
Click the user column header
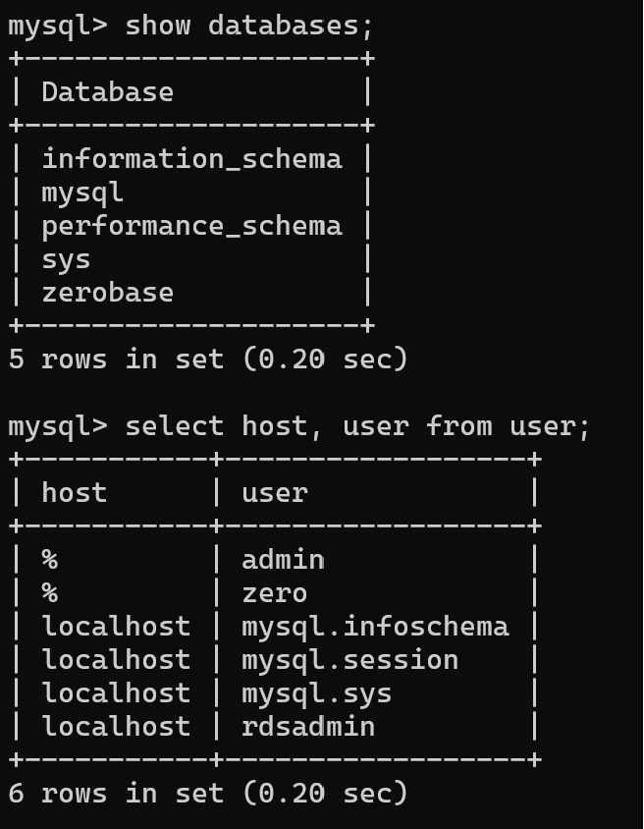274,493
